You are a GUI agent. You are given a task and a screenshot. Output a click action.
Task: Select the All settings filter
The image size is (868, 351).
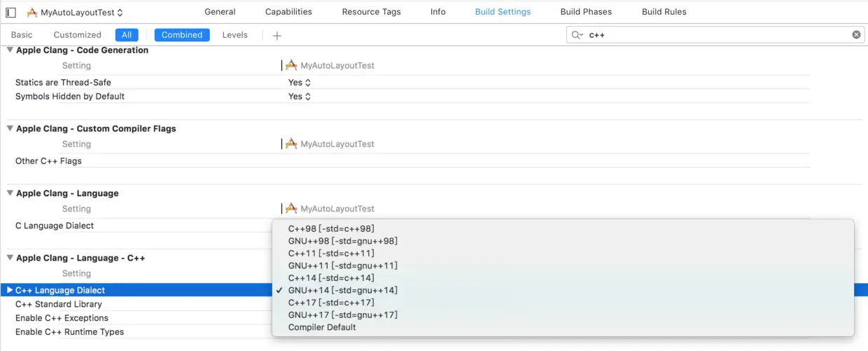(x=127, y=35)
